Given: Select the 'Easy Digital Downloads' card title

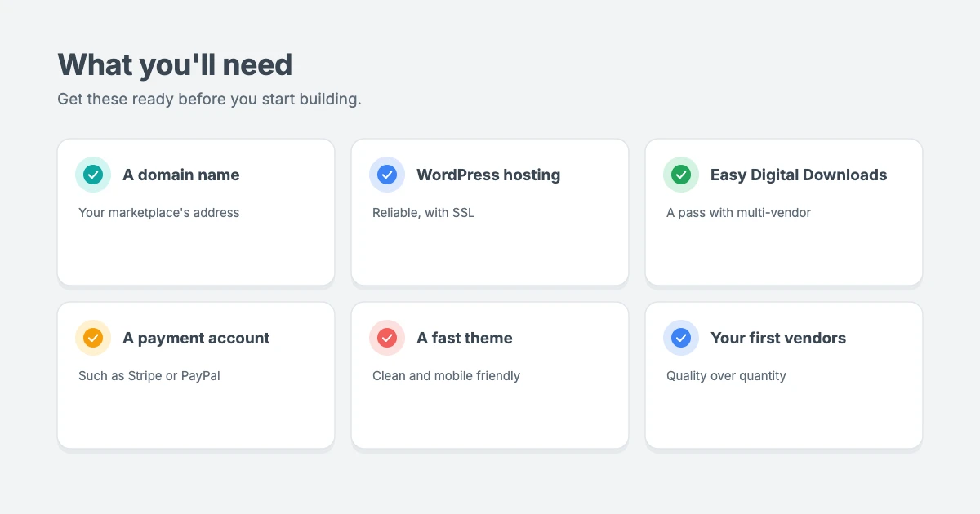Looking at the screenshot, I should point(799,175).
